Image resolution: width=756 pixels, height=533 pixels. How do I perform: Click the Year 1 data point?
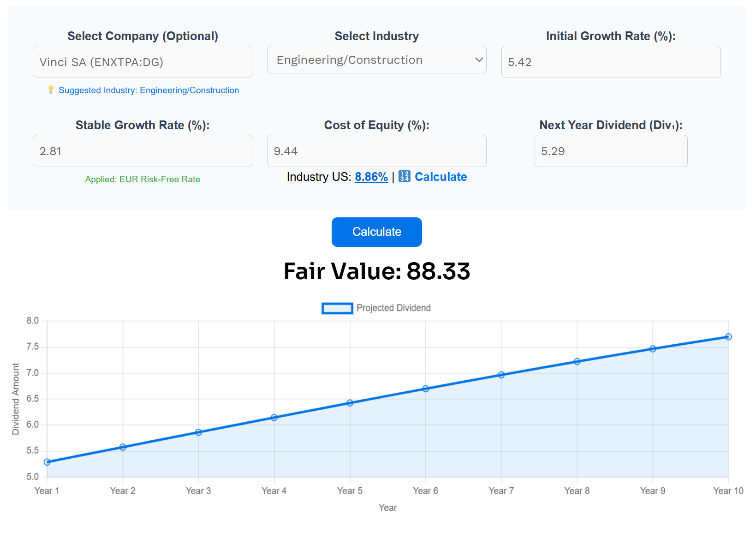pyautogui.click(x=47, y=462)
